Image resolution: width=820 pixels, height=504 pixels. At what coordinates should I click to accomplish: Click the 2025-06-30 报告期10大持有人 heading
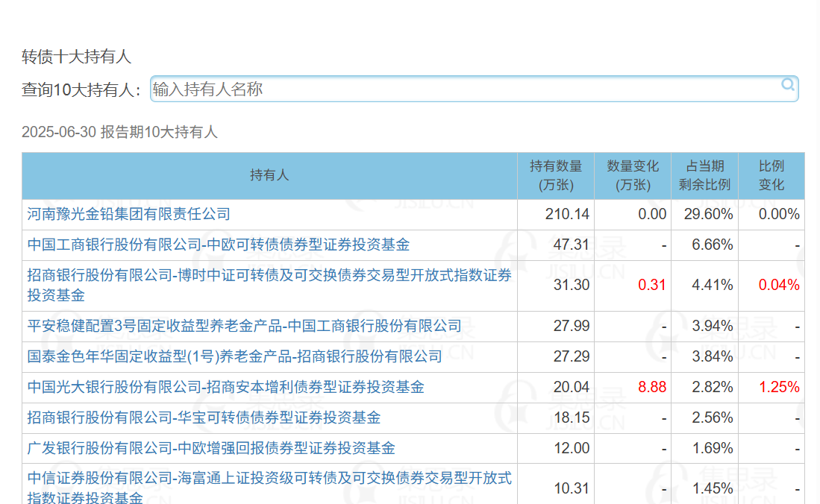tap(119, 132)
